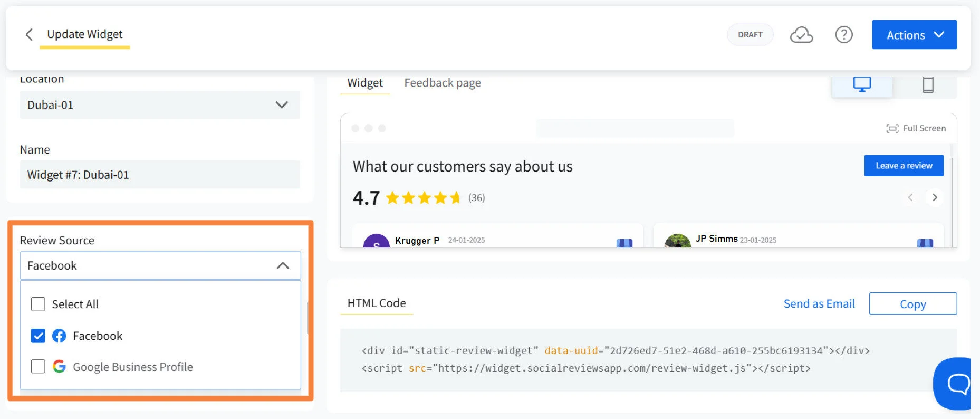Screen dimensions: 980x419
Task: Click the back arrow beside Update Widget
Action: pos(29,35)
